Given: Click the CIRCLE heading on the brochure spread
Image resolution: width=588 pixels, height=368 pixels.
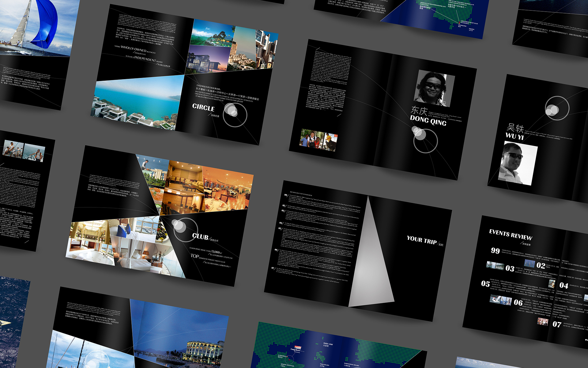Looking at the screenshot, I should tap(203, 108).
